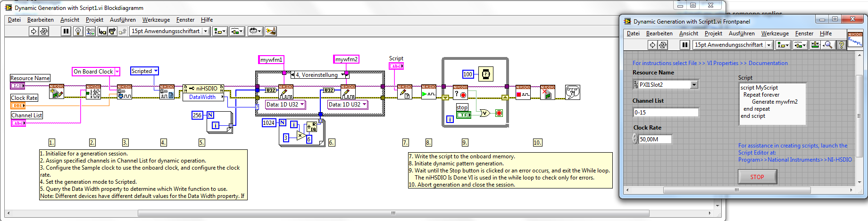This screenshot has height=221, width=868.
Task: Select Wait (ms) watch icon in loop
Action: tap(485, 74)
